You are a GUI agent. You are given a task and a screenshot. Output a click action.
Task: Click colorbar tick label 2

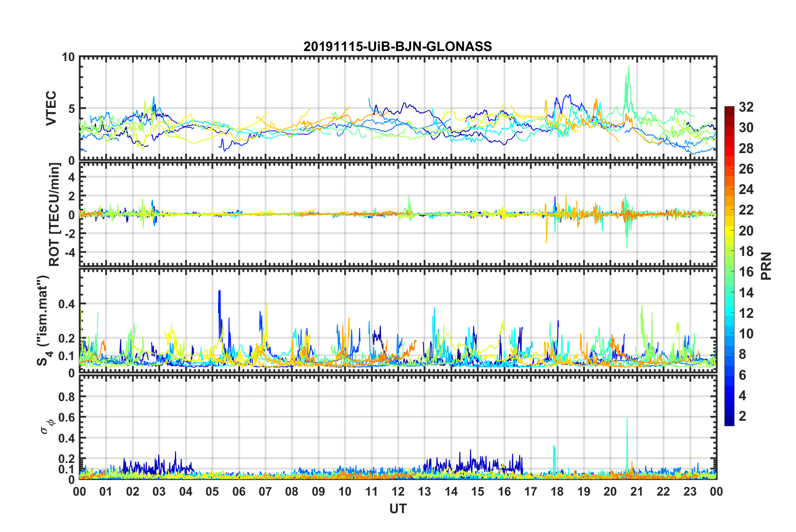[742, 416]
